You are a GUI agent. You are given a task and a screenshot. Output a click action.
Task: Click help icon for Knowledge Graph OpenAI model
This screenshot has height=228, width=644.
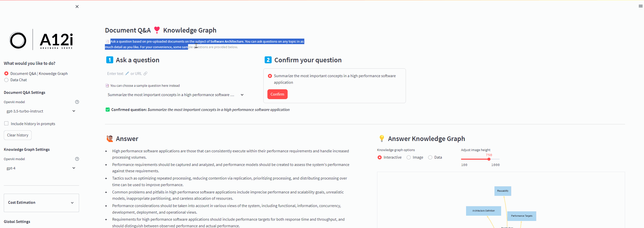coord(77,159)
